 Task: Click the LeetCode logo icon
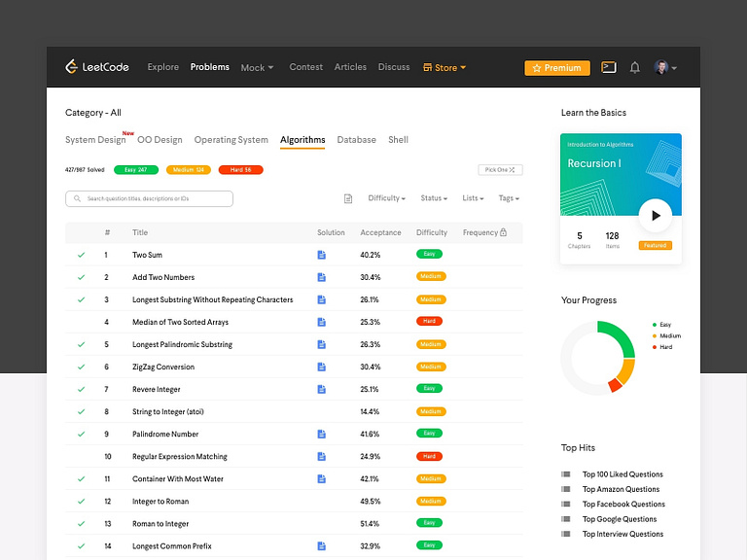pyautogui.click(x=71, y=67)
